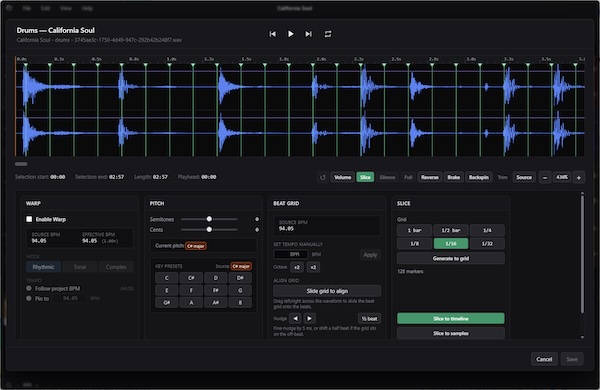The image size is (600, 390).
Task: Select the Follow project BPM radio option
Action: [29, 288]
